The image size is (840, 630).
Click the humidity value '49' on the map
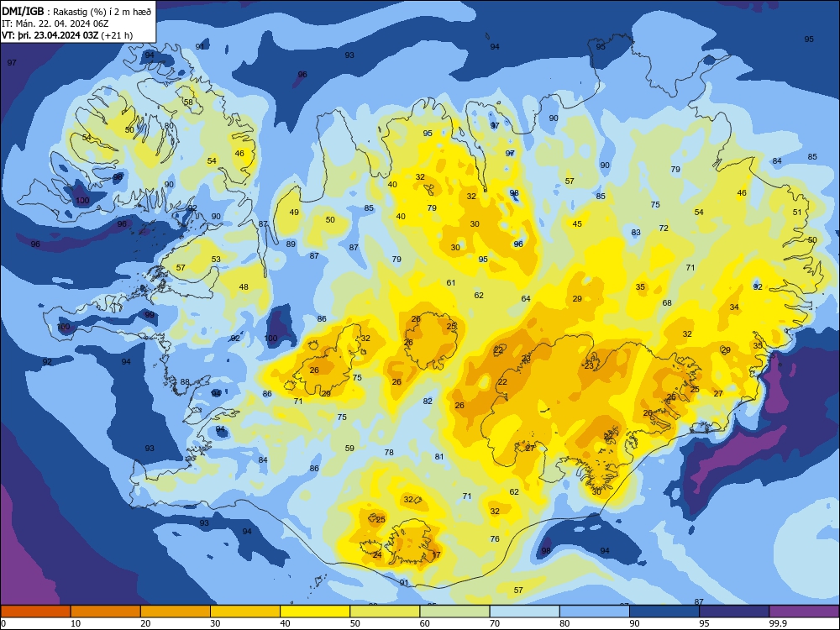294,212
